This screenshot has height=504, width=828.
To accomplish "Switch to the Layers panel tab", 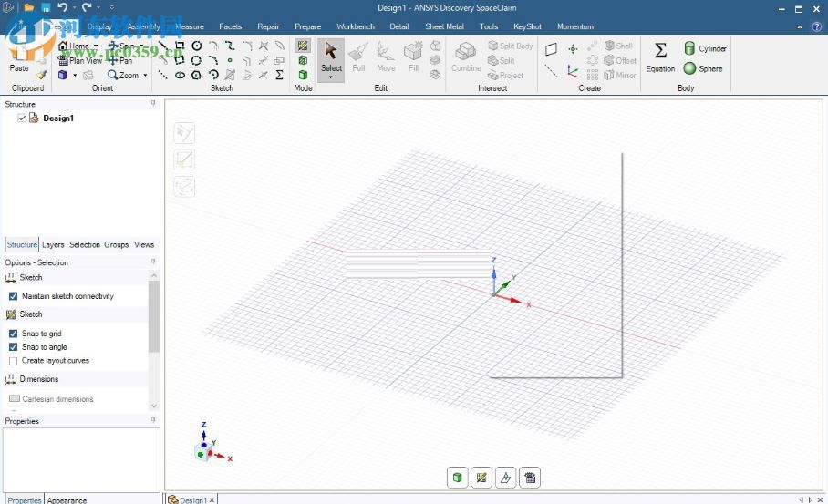I will pos(53,244).
